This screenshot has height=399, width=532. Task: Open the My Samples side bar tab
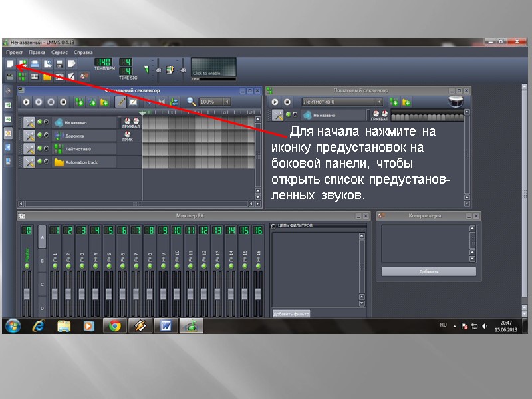coord(9,119)
